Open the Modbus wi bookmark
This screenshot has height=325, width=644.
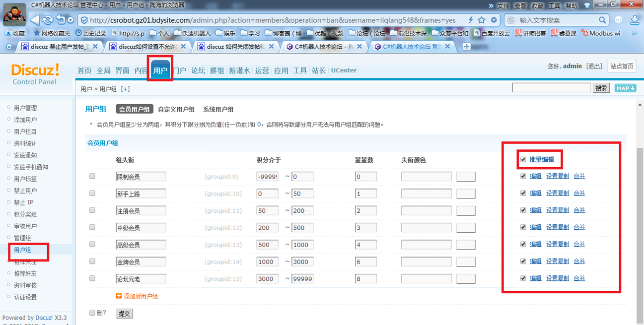[x=600, y=33]
